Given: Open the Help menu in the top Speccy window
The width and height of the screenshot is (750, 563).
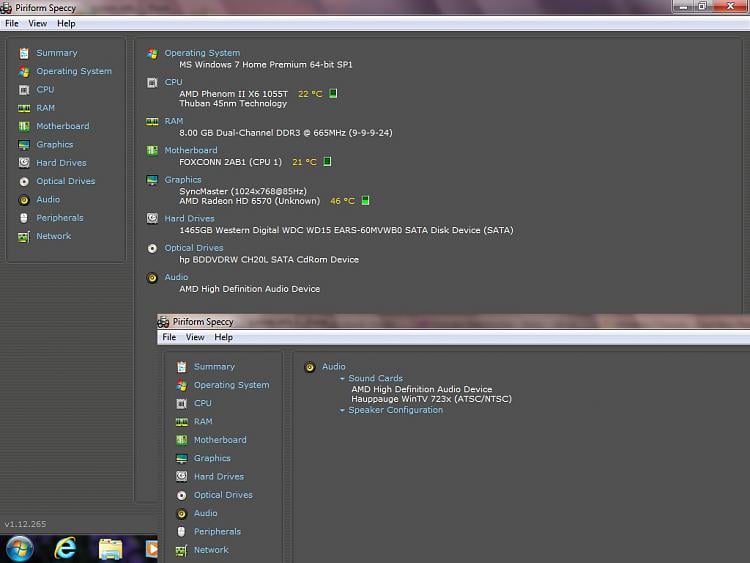Looking at the screenshot, I should [66, 23].
